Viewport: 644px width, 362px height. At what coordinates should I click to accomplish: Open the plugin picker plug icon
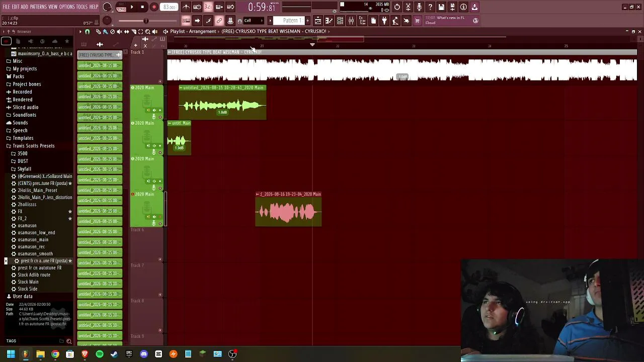coord(384,21)
